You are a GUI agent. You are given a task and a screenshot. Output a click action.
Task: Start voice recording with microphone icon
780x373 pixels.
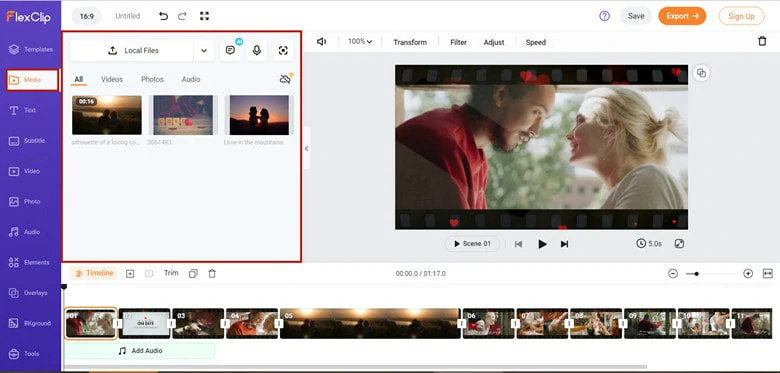click(x=257, y=50)
